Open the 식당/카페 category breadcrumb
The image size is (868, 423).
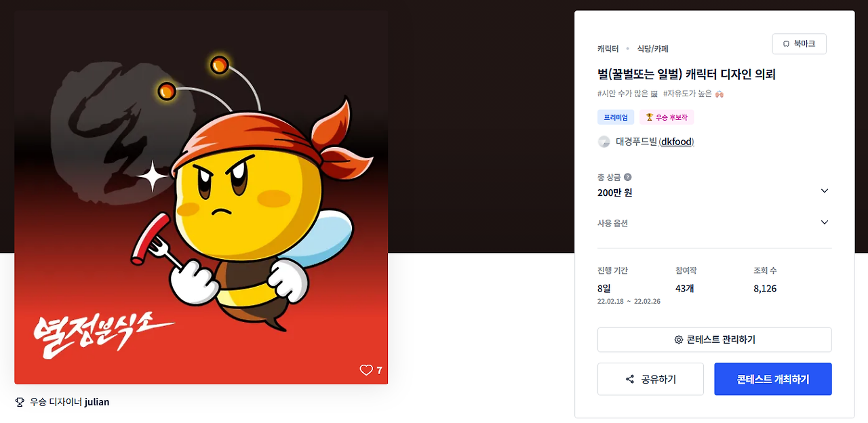[652, 49]
